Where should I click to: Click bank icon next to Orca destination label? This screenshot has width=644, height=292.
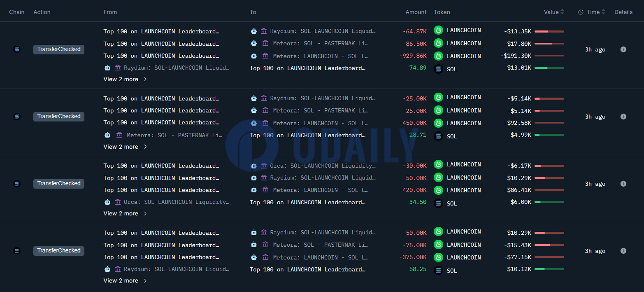(x=264, y=166)
